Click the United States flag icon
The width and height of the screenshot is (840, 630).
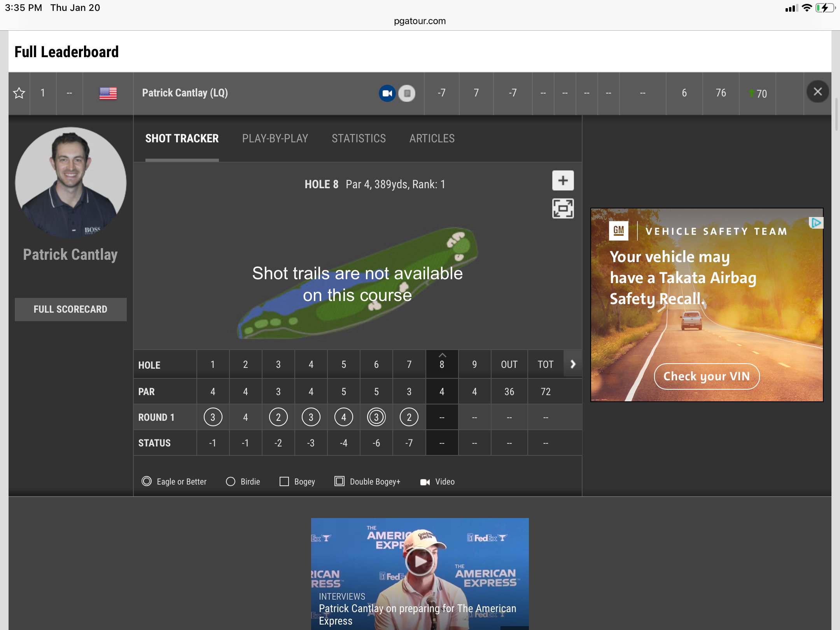(x=108, y=93)
